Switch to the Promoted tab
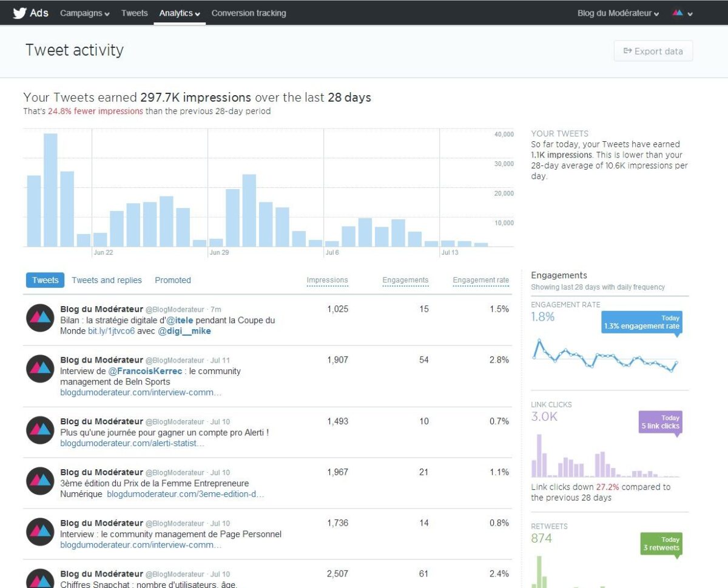728x588 pixels. click(173, 280)
